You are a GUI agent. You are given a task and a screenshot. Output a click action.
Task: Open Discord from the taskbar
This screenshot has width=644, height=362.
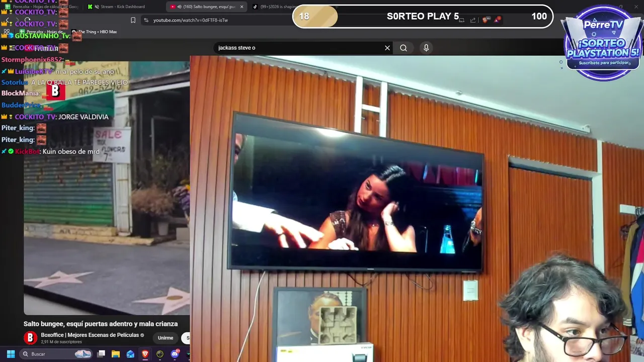[x=175, y=354]
